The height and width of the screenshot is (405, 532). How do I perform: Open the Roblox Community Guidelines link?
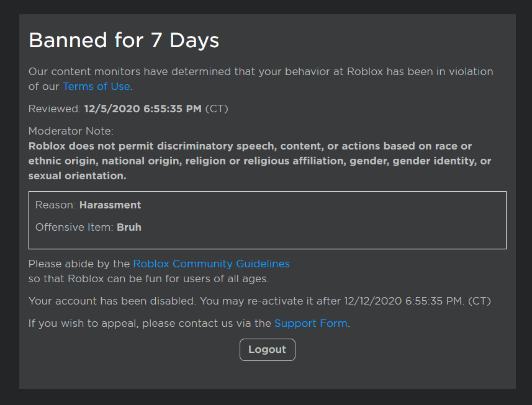[212, 264]
